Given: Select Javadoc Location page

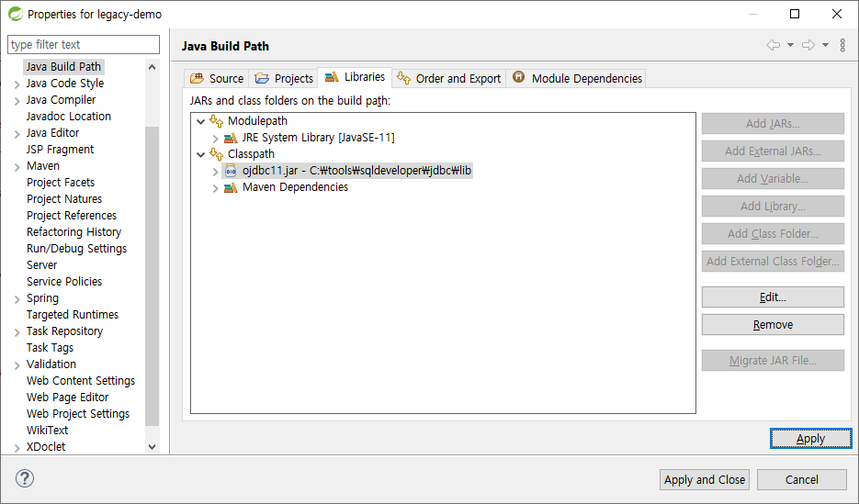Looking at the screenshot, I should 69,116.
